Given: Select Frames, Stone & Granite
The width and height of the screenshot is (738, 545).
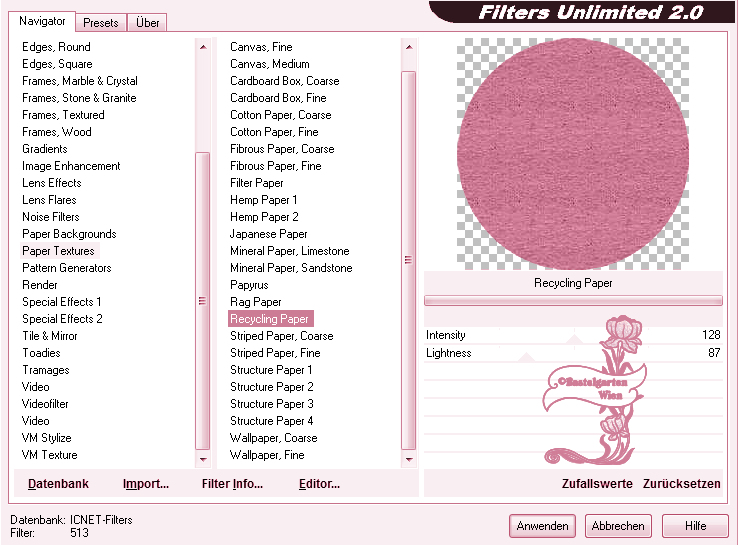Looking at the screenshot, I should click(x=80, y=98).
